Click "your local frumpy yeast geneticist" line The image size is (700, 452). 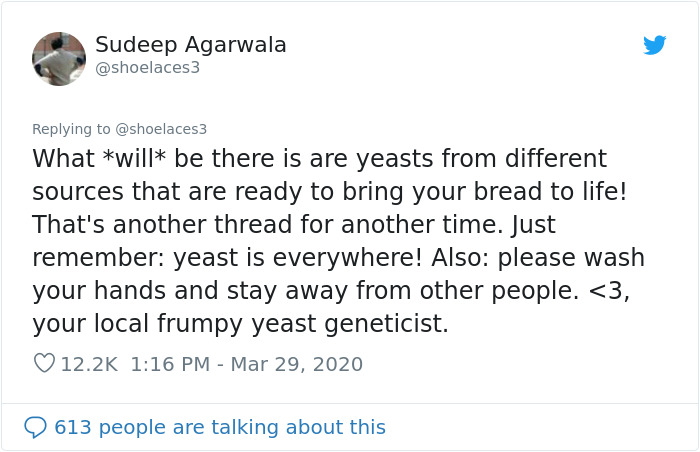240,324
